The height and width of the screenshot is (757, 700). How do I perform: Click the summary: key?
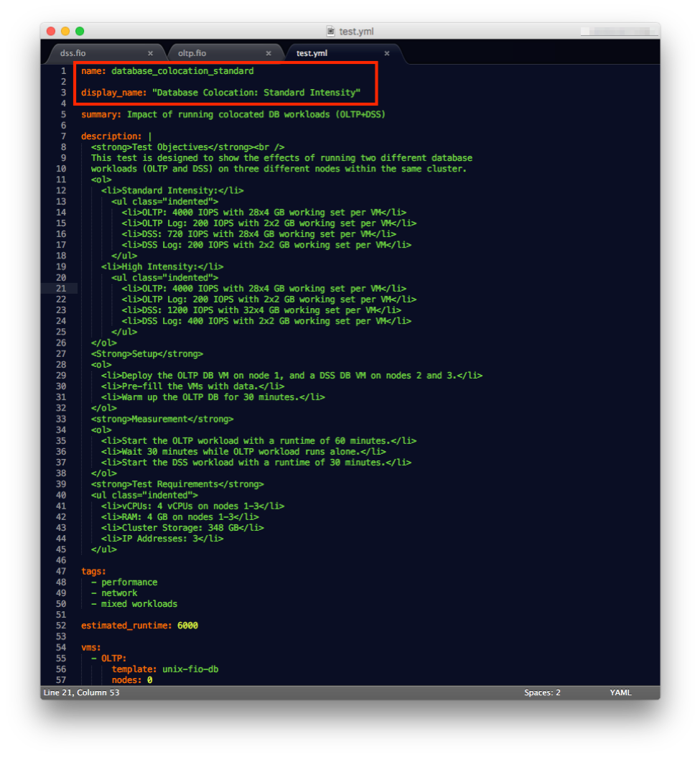pyautogui.click(x=101, y=114)
